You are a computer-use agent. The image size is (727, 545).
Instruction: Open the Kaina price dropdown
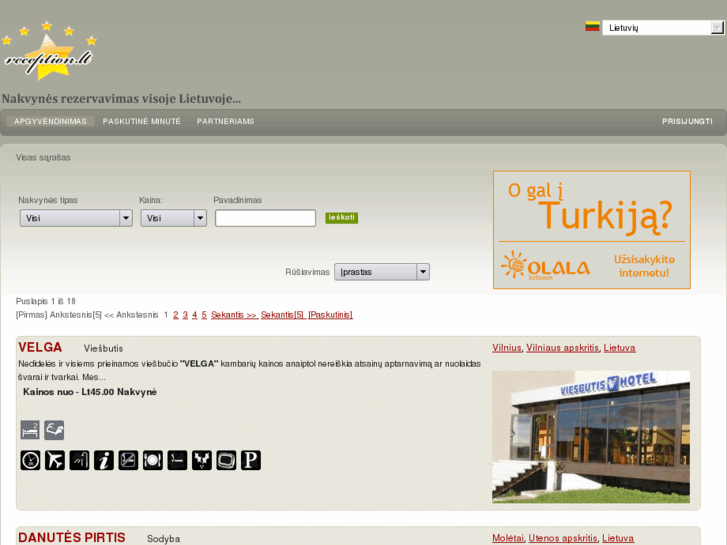[173, 218]
